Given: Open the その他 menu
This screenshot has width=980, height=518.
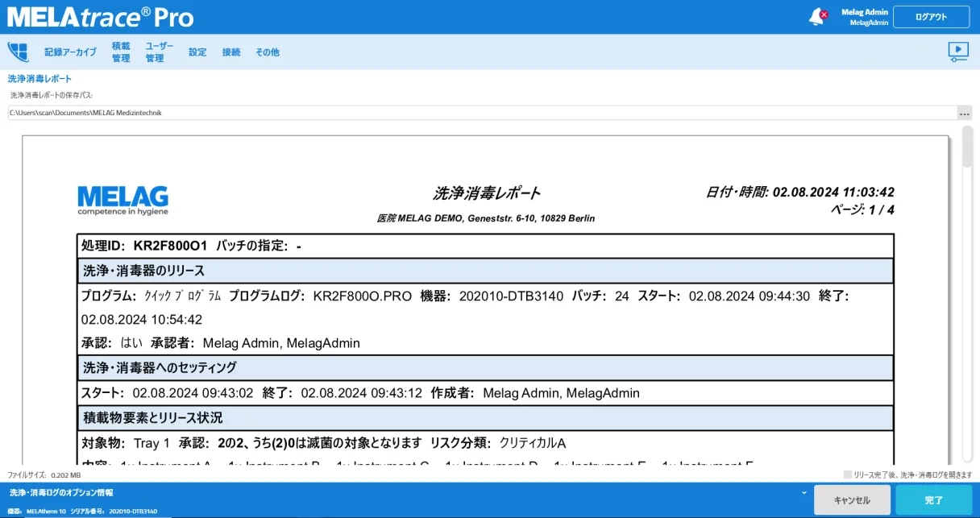Looking at the screenshot, I should [268, 52].
